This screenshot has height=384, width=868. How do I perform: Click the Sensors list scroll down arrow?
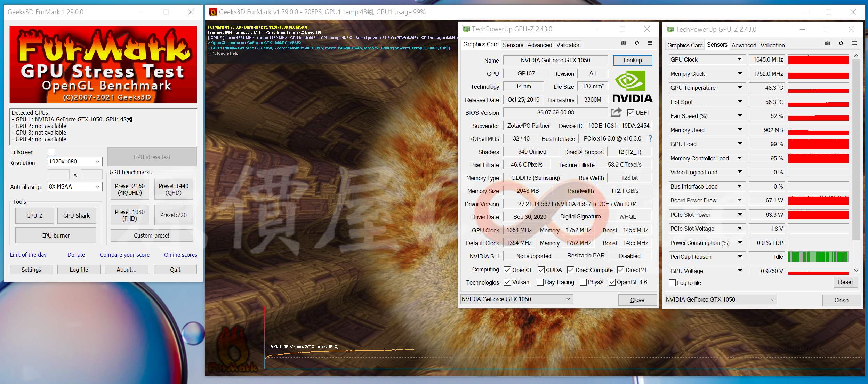pyautogui.click(x=856, y=270)
